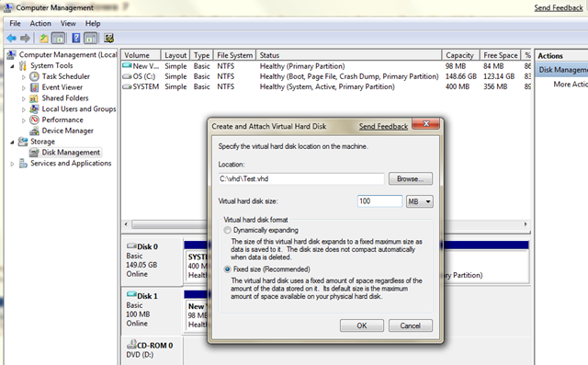Click the Show/Hide Action Pane icon
The width and height of the screenshot is (588, 365).
[90, 38]
